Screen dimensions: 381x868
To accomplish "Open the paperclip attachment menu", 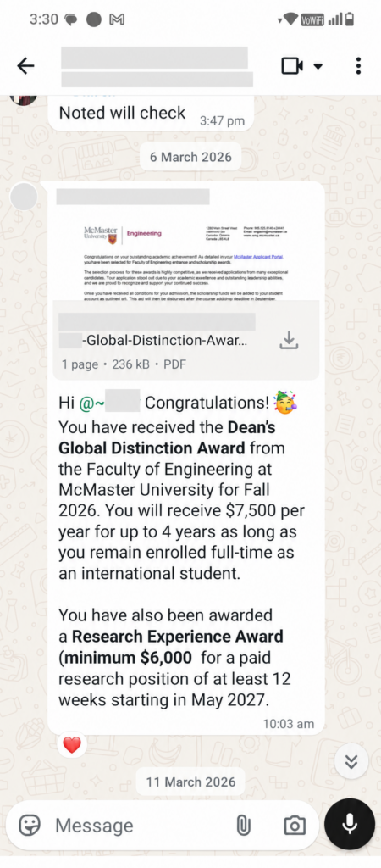I will click(x=243, y=826).
